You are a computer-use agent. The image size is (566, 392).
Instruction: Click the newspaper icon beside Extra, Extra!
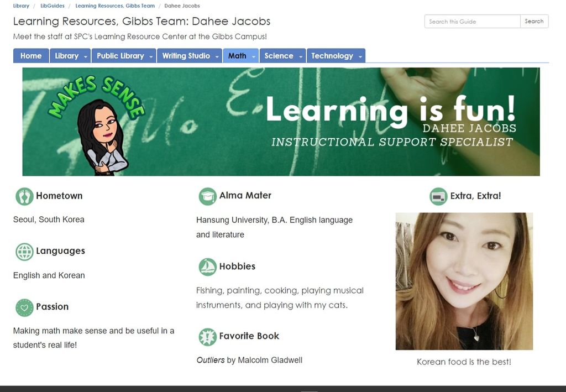coord(438,196)
